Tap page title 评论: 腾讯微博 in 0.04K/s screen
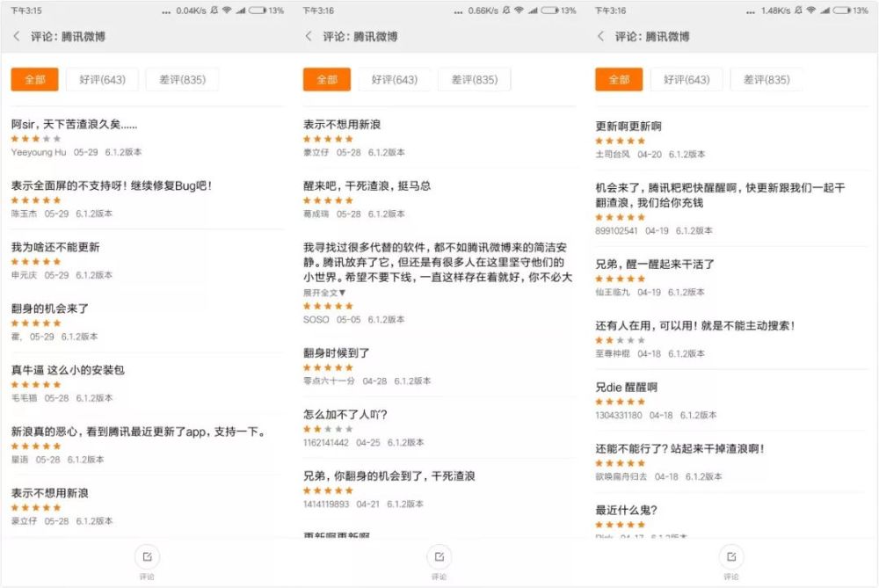 (68, 36)
